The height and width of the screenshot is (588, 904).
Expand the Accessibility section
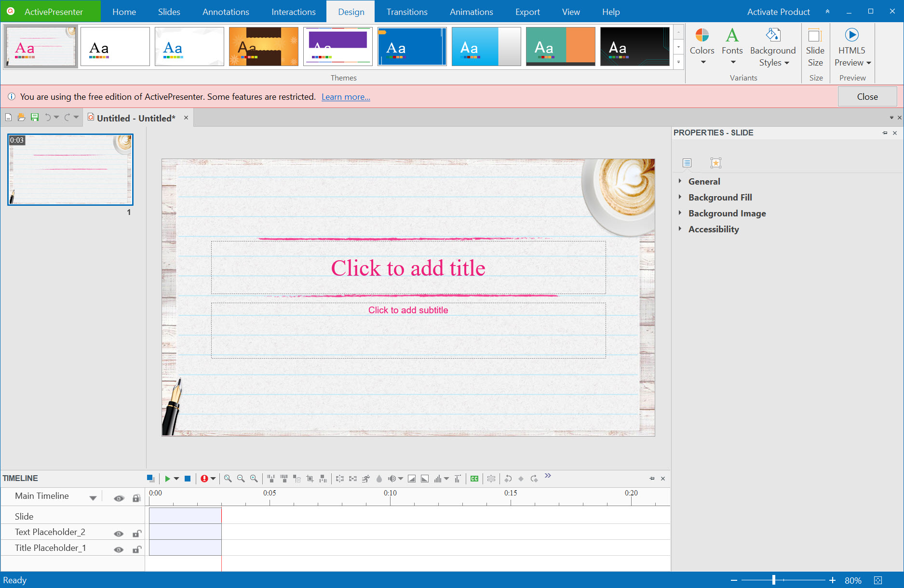point(713,229)
